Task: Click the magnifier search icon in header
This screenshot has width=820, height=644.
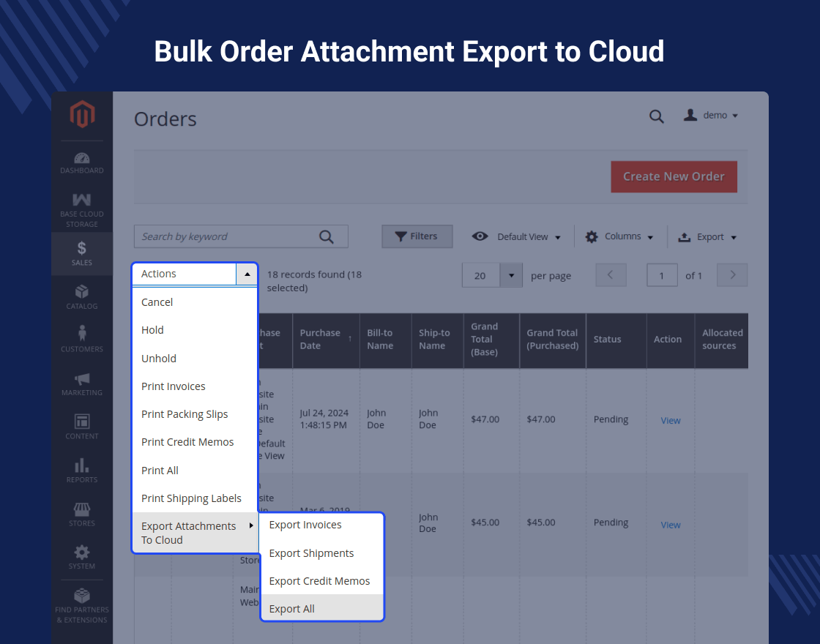Action: (x=657, y=116)
